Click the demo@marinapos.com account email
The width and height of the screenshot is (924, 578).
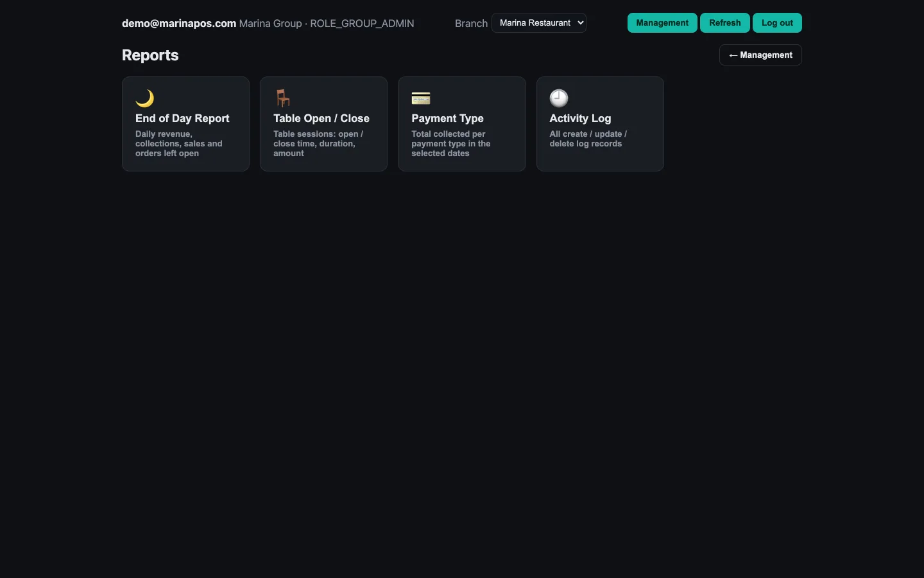coord(179,23)
